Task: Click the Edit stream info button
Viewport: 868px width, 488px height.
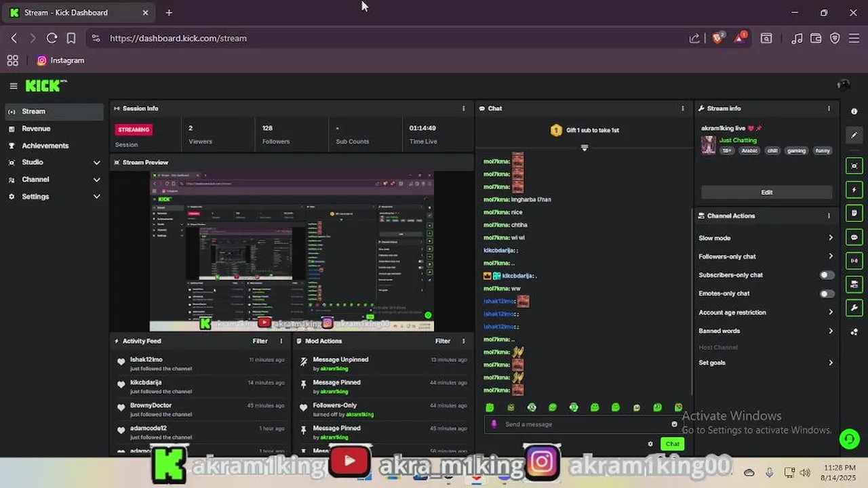Action: click(766, 192)
